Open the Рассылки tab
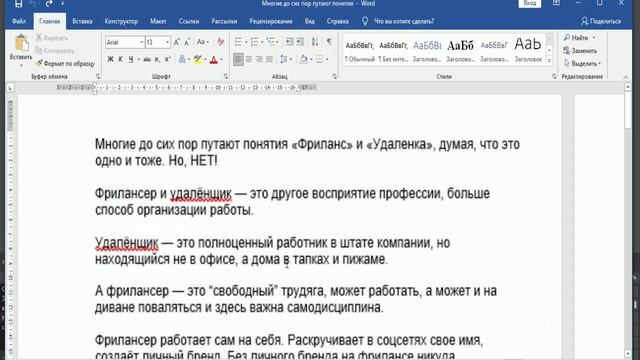Screen dimensions: 640x360 pos(224,21)
